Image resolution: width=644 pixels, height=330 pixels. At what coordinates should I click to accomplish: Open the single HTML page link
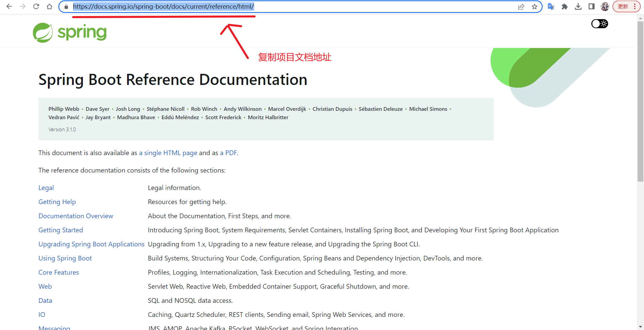[x=168, y=153]
